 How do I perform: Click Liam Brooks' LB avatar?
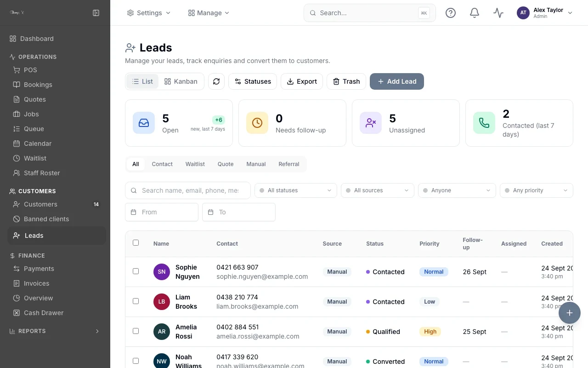click(x=162, y=302)
